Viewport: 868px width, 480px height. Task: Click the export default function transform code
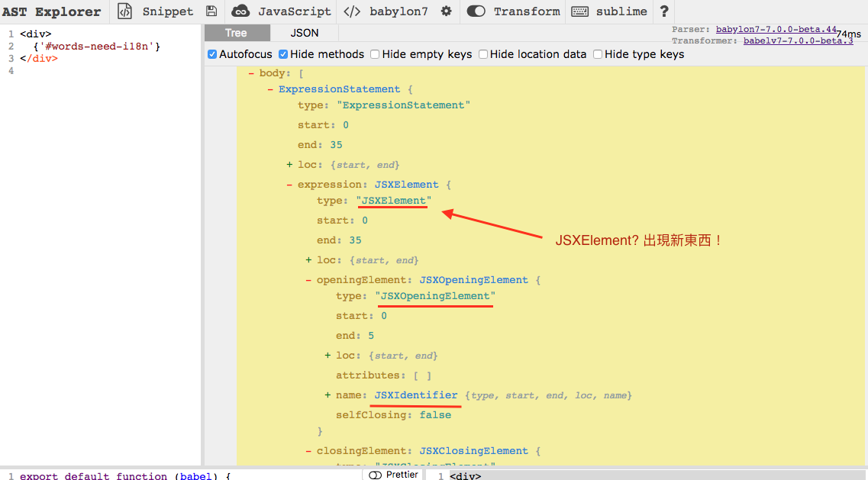click(124, 475)
